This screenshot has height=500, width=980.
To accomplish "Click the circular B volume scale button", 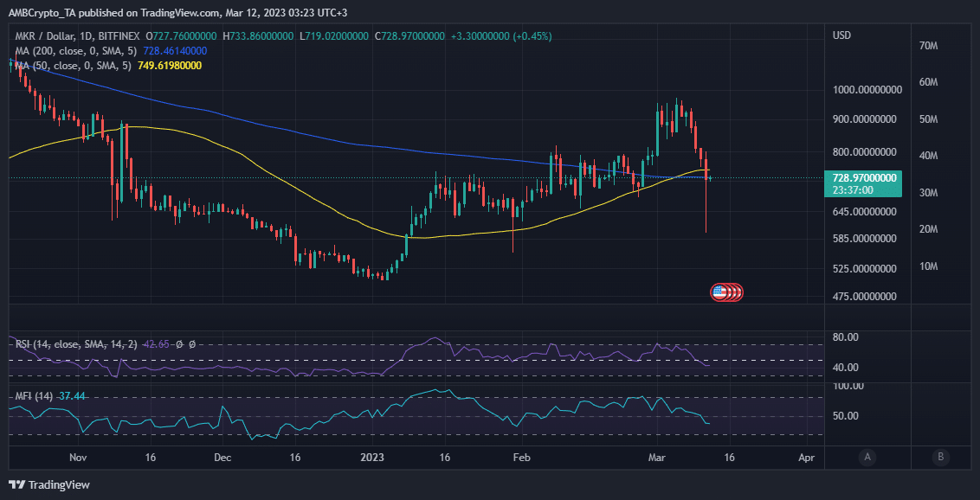I will click(939, 456).
